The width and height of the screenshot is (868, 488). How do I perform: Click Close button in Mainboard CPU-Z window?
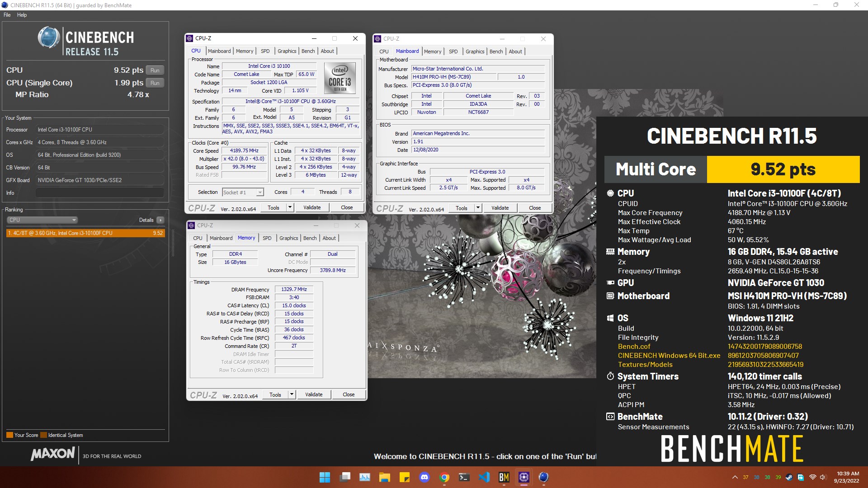point(535,208)
